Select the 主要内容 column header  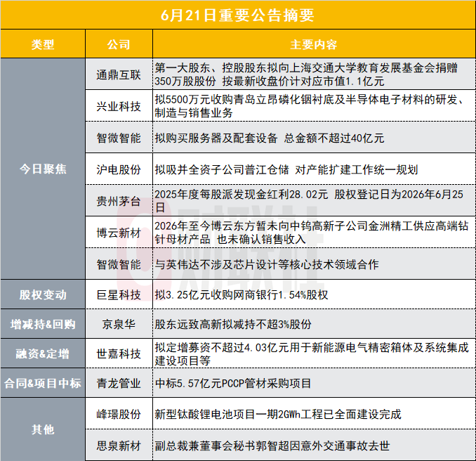314,44
